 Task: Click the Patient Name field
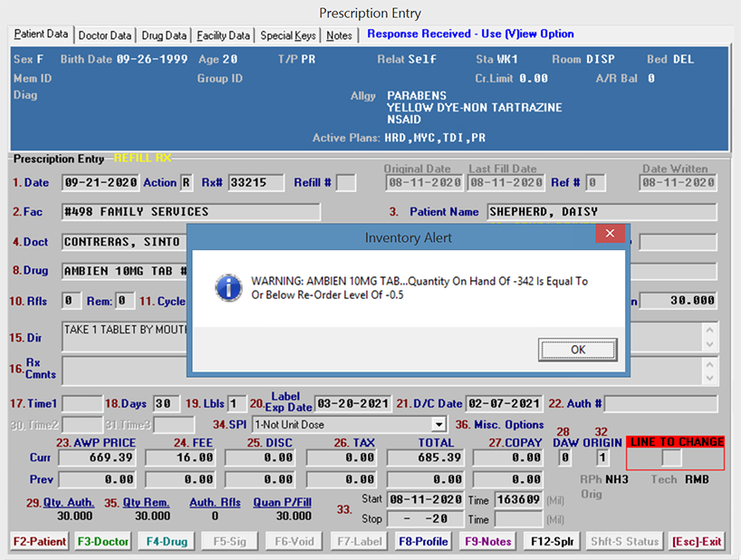coord(601,212)
